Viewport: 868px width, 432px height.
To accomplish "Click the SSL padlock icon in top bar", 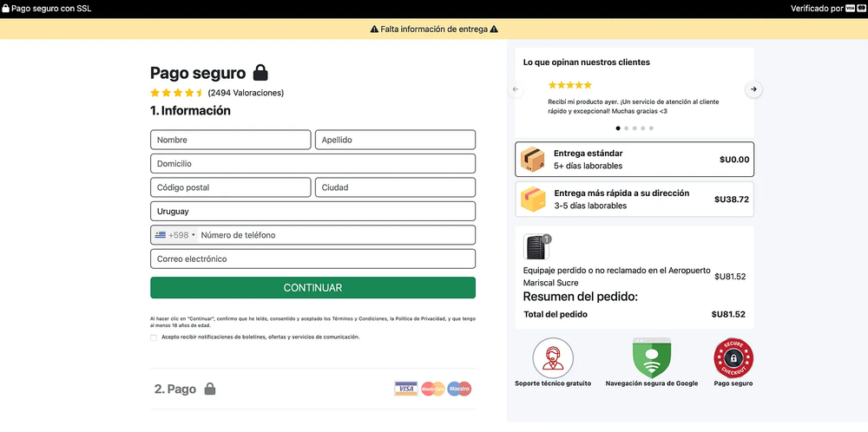I will 5,9.
